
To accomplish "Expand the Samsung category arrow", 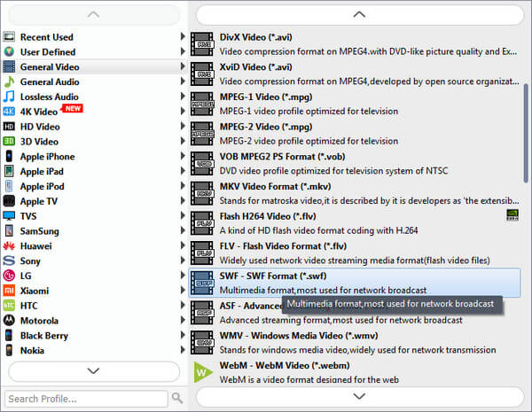I will coord(183,231).
